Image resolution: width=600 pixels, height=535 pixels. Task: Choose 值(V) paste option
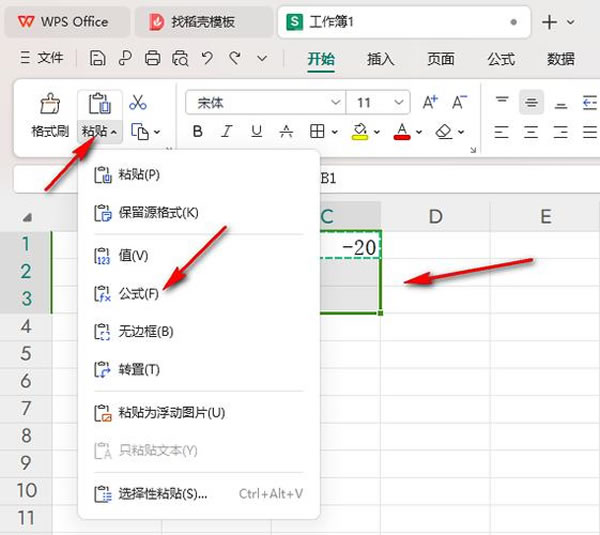pos(199,255)
